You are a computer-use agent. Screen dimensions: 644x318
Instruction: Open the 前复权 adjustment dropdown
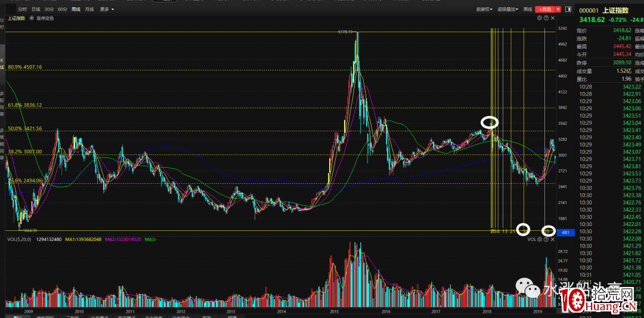(x=485, y=9)
